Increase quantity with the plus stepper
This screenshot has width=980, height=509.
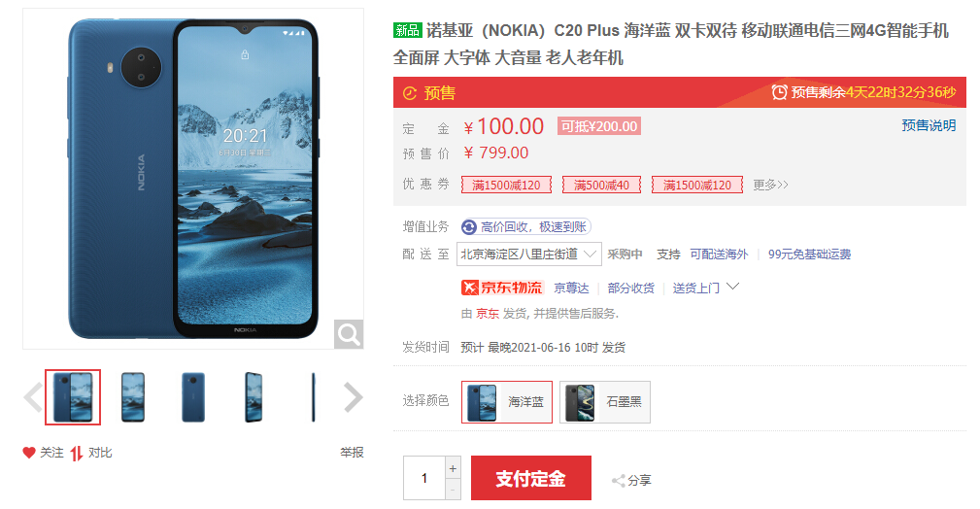(453, 468)
